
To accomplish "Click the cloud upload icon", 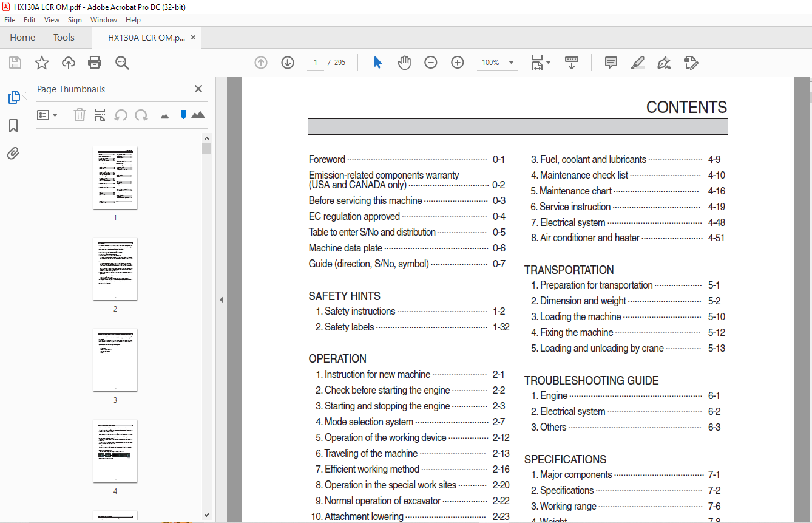I will click(69, 63).
